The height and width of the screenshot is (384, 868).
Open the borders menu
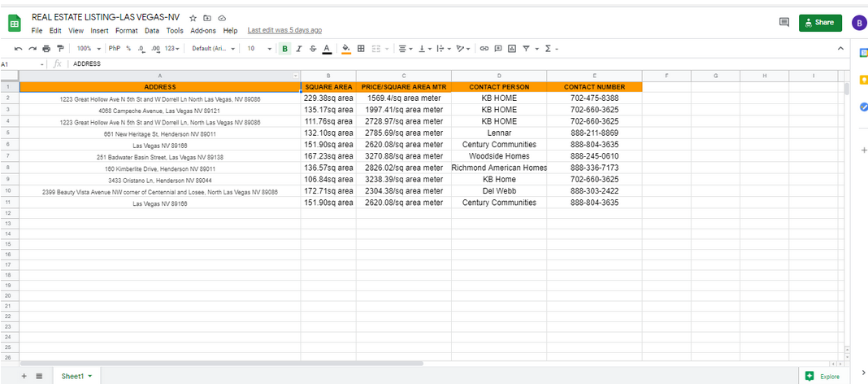[361, 49]
